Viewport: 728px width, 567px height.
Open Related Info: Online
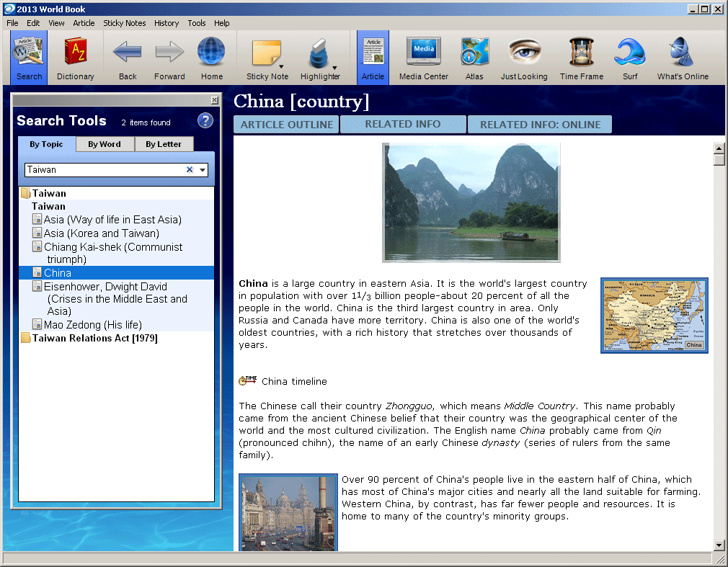(x=540, y=125)
